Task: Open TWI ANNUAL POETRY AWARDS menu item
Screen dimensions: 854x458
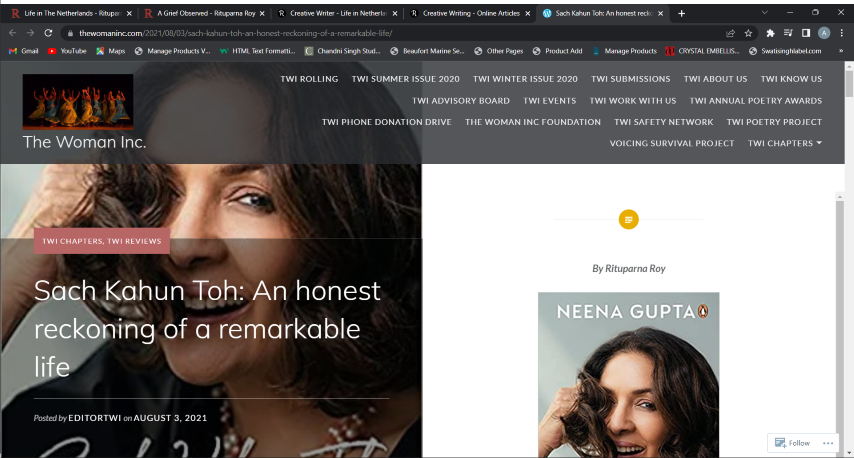Action: 756,101
